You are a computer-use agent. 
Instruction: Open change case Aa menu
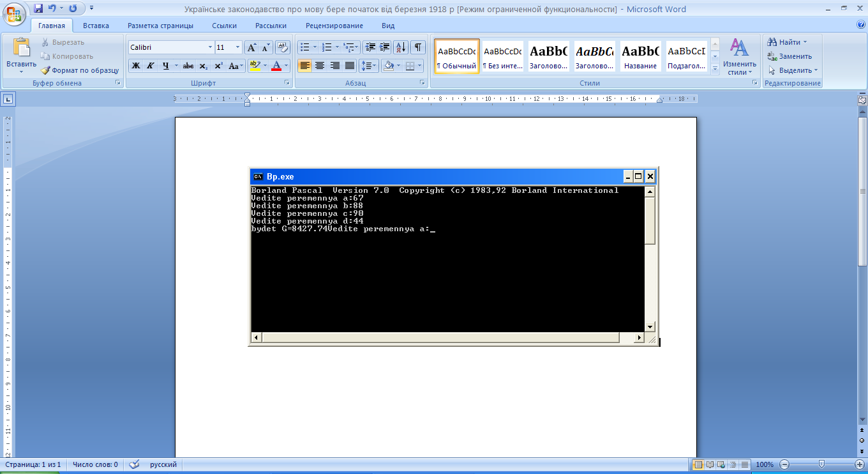coord(236,66)
